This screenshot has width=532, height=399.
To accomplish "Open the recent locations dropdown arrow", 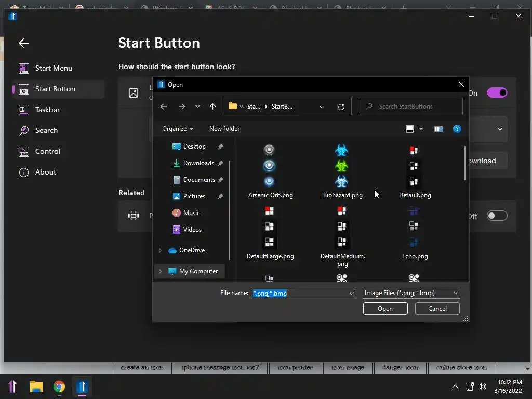I will (197, 107).
